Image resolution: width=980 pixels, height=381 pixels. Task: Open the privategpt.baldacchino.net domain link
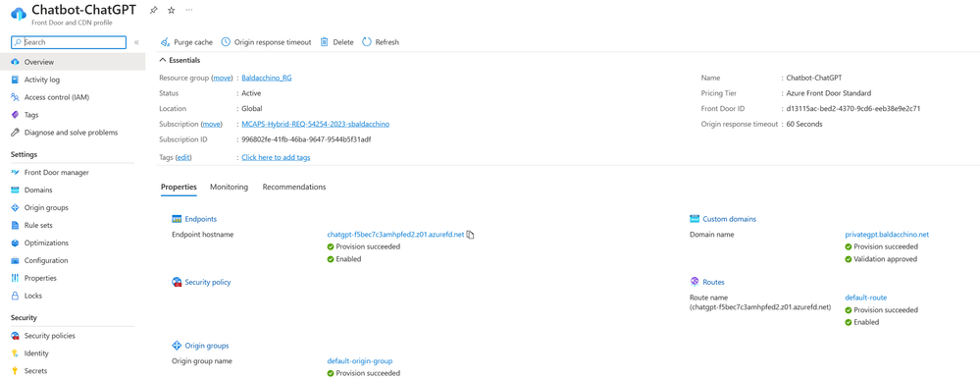point(887,235)
